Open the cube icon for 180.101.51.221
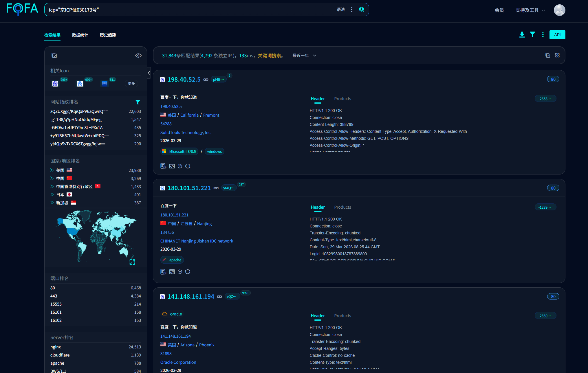The width and height of the screenshot is (588, 373). click(180, 272)
